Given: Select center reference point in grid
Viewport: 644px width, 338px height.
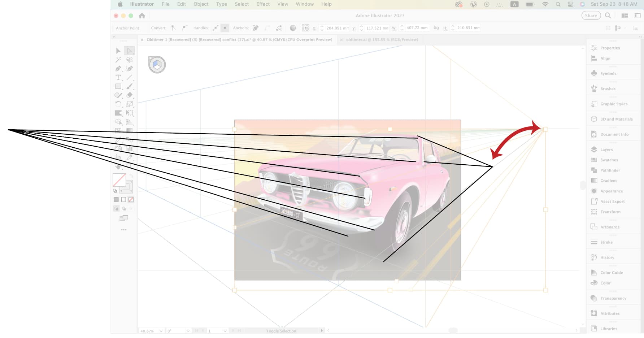Looking at the screenshot, I should coord(306,28).
